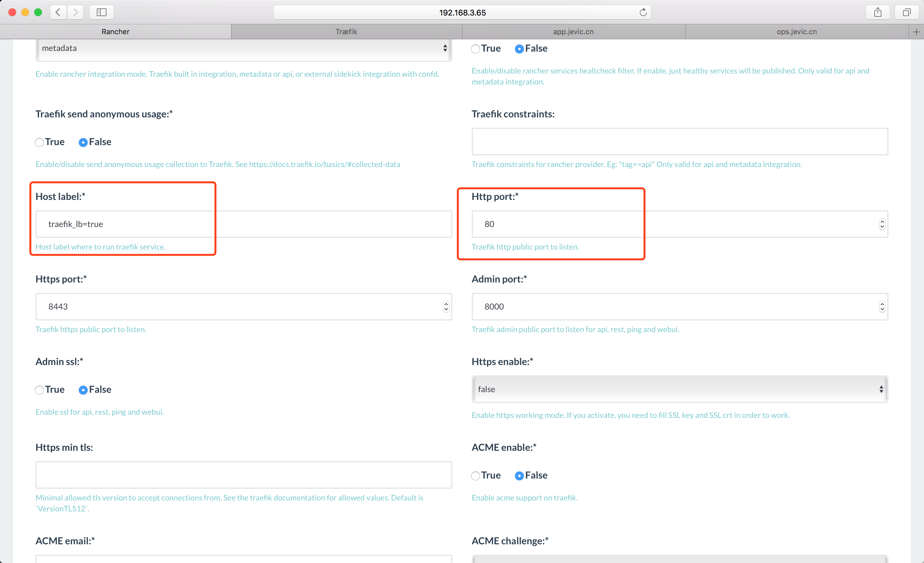924x563 pixels.
Task: Click the Traefik constraints text field
Action: (x=679, y=142)
